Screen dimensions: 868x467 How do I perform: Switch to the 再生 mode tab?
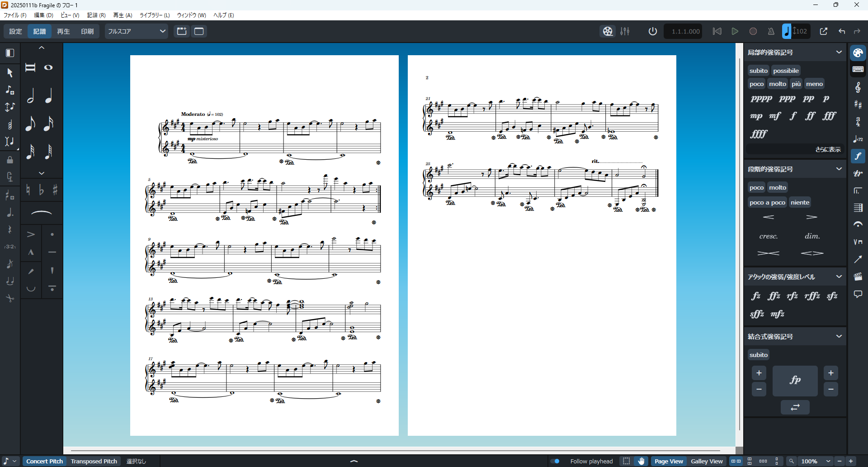[63, 31]
